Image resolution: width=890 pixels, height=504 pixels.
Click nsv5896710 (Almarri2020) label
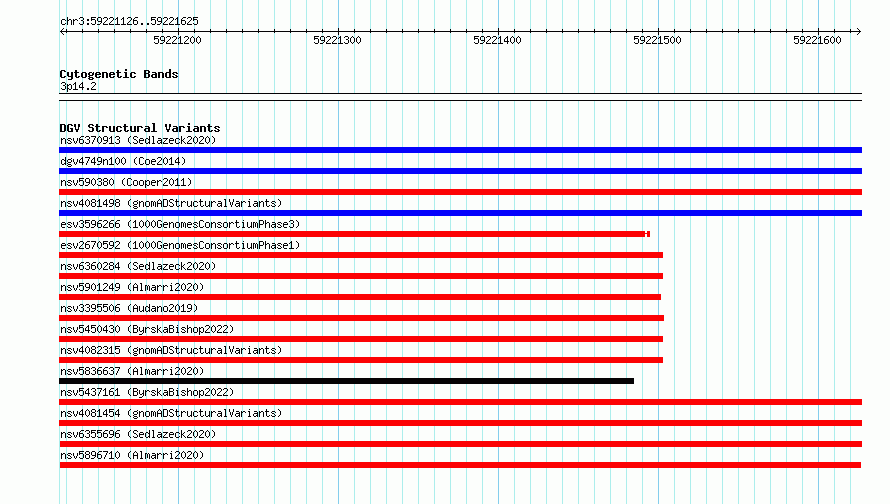point(132,455)
